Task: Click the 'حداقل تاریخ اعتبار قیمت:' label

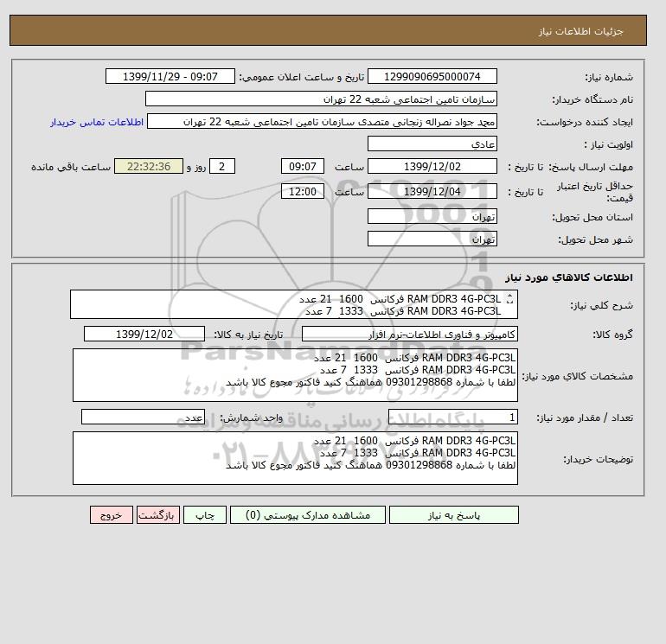Action: [595, 192]
